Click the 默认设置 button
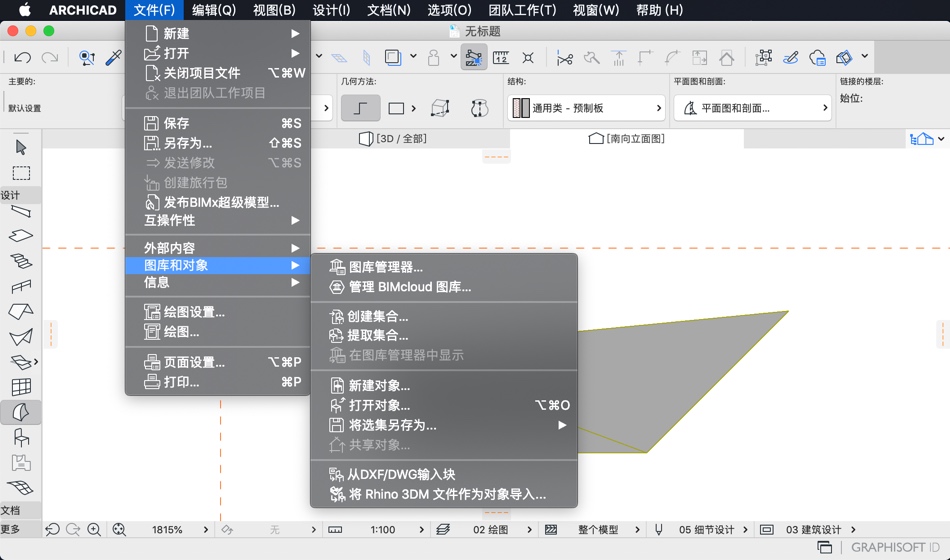The height and width of the screenshot is (560, 950). [x=24, y=108]
